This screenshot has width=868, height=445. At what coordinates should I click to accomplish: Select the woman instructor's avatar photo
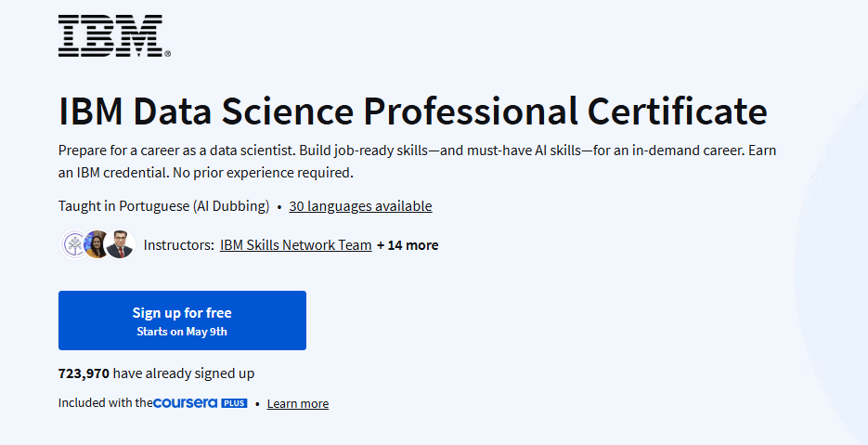[x=97, y=244]
